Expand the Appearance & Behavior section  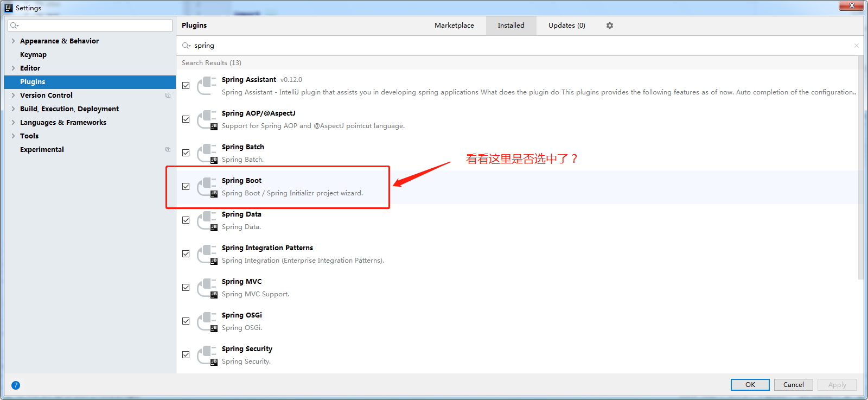[x=13, y=41]
